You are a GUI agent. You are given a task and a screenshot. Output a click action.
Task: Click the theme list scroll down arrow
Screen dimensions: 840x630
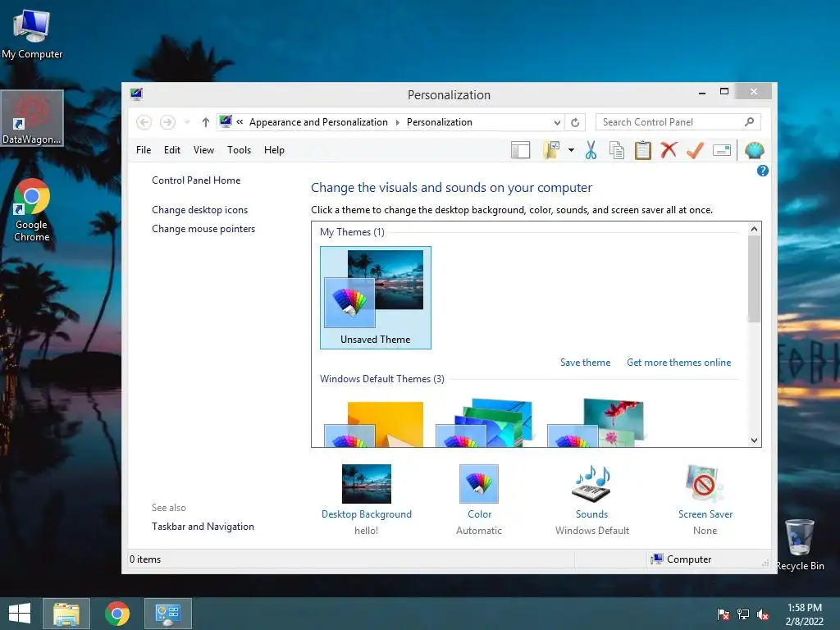click(x=755, y=441)
